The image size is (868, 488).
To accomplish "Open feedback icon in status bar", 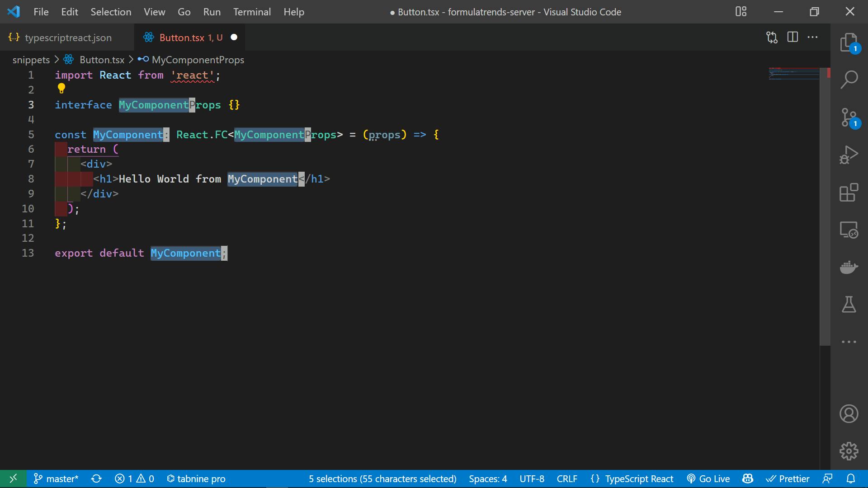I will [828, 479].
